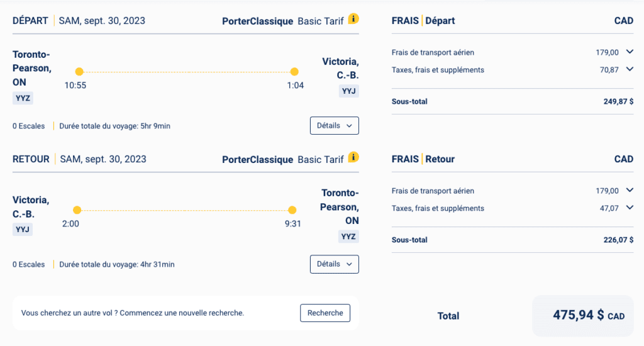Expand return Frais de transport aérien chevron

pyautogui.click(x=630, y=191)
